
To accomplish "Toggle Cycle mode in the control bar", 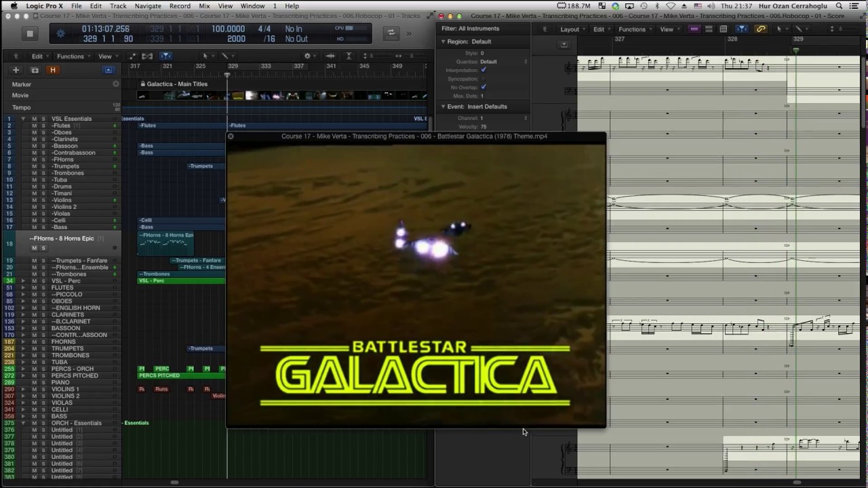I will [x=391, y=33].
